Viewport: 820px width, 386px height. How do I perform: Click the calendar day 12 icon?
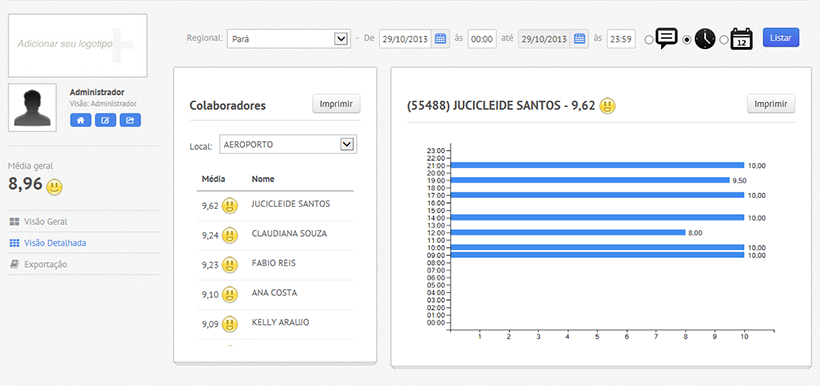pyautogui.click(x=742, y=39)
